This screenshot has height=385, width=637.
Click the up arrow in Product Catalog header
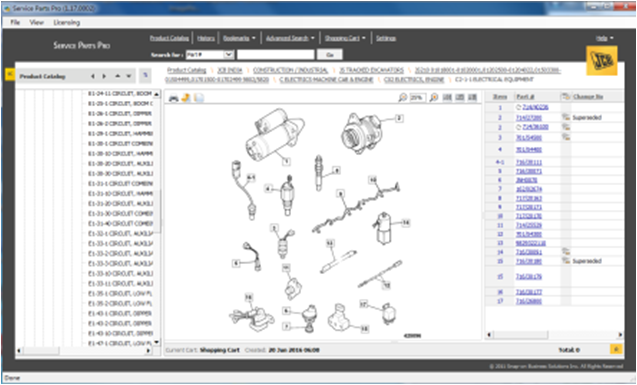(117, 76)
